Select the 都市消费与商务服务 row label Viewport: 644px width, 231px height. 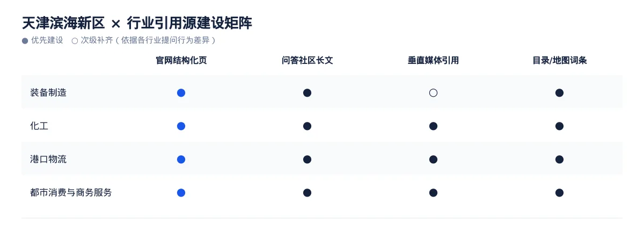click(71, 193)
